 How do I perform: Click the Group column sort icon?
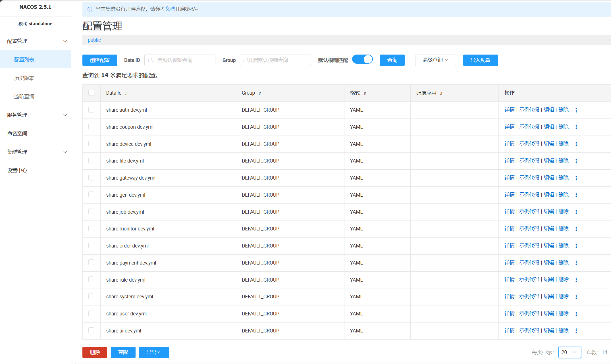[x=260, y=93]
